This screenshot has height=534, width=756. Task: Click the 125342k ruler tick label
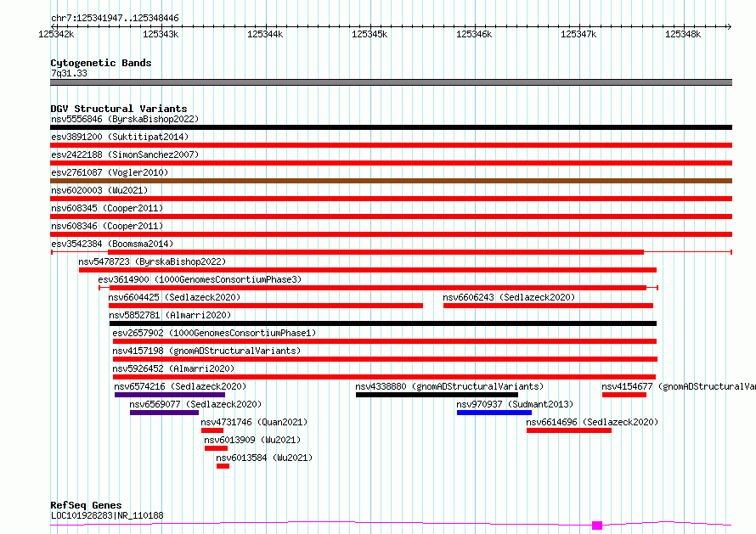56,34
